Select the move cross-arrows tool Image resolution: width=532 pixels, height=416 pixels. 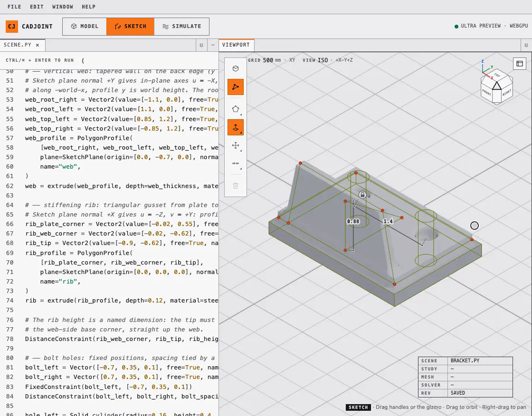click(236, 146)
